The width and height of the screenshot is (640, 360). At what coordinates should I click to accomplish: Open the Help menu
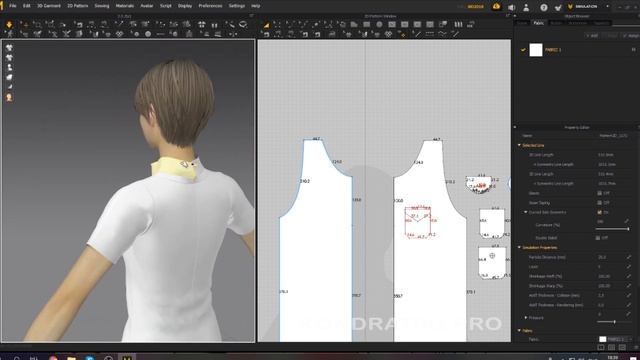point(256,6)
